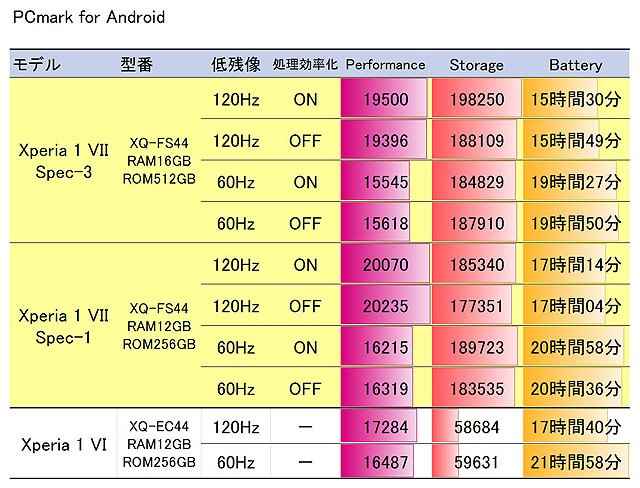Click the Performance value 19396

point(386,141)
